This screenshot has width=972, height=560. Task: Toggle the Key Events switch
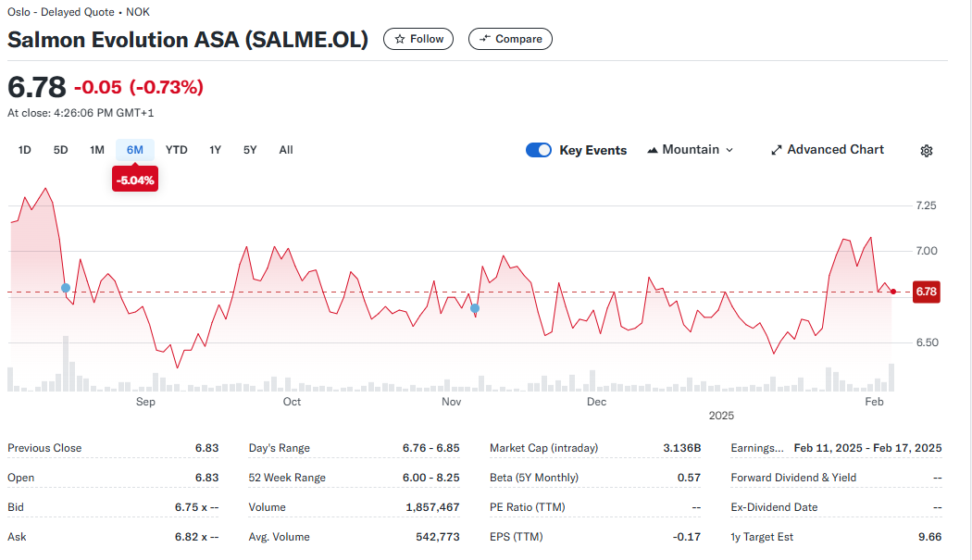tap(538, 150)
